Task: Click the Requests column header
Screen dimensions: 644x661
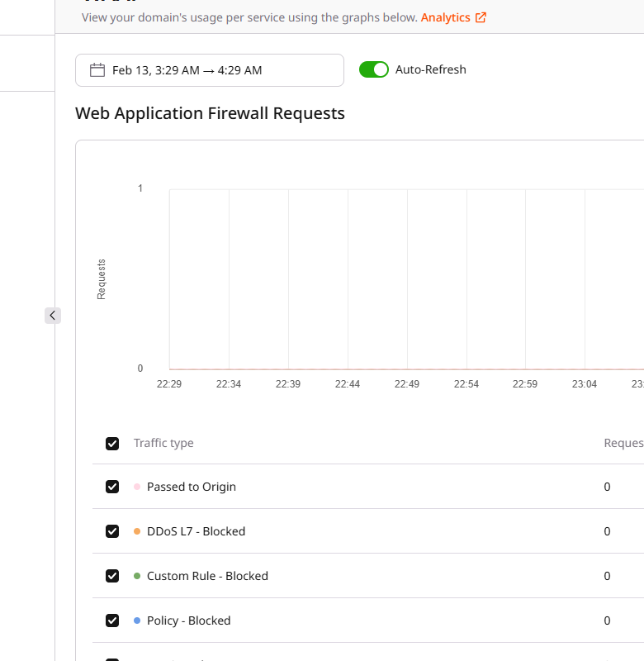Action: [x=623, y=443]
